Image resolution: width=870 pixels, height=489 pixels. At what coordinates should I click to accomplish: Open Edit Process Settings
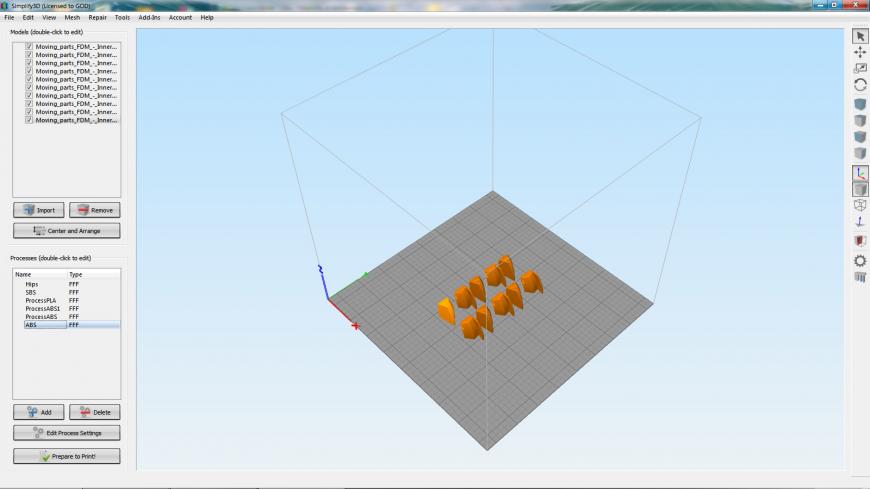coord(67,433)
